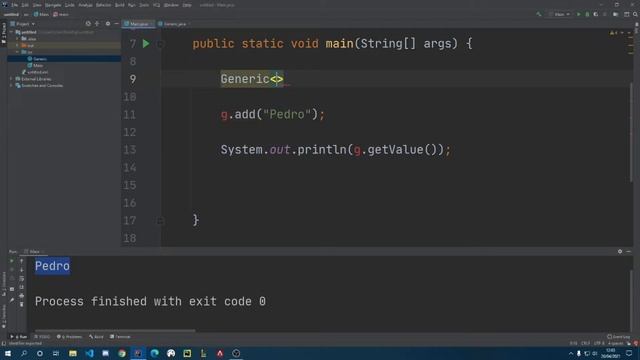Open the Window menu
The width and height of the screenshot is (640, 360).
(x=171, y=5)
